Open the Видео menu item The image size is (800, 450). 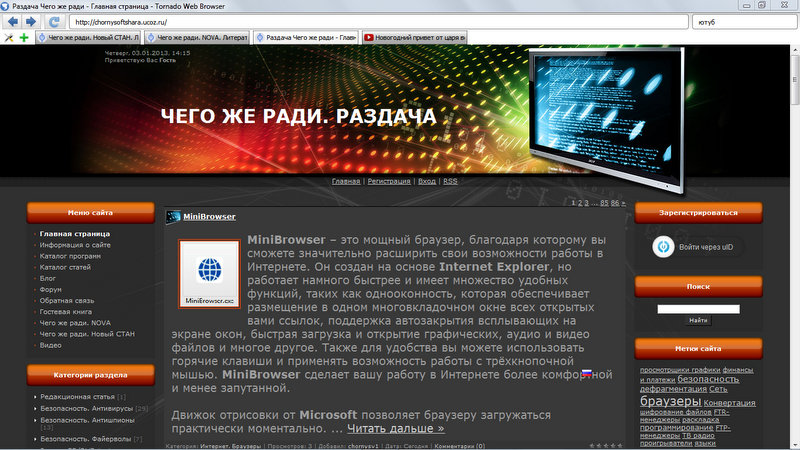point(51,345)
